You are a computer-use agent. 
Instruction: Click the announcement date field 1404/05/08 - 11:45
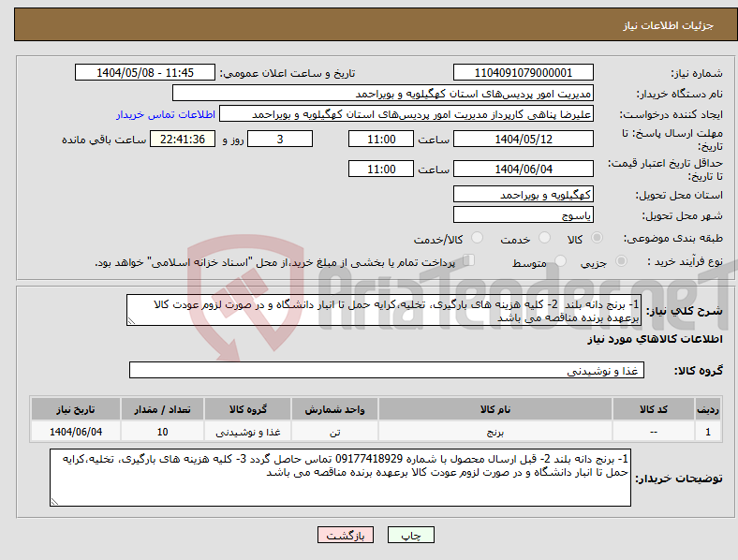pos(145,73)
